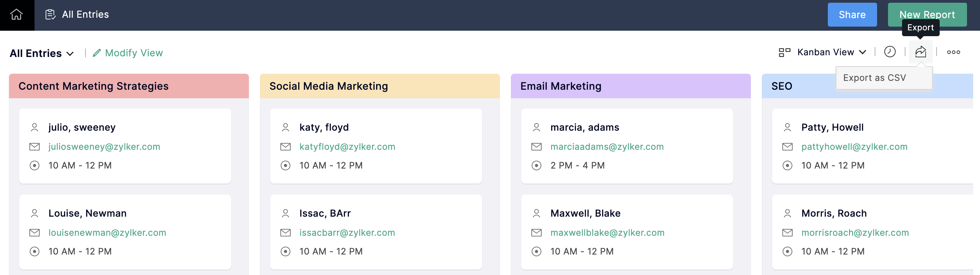Click the Share button
980x275 pixels.
pyautogui.click(x=852, y=15)
